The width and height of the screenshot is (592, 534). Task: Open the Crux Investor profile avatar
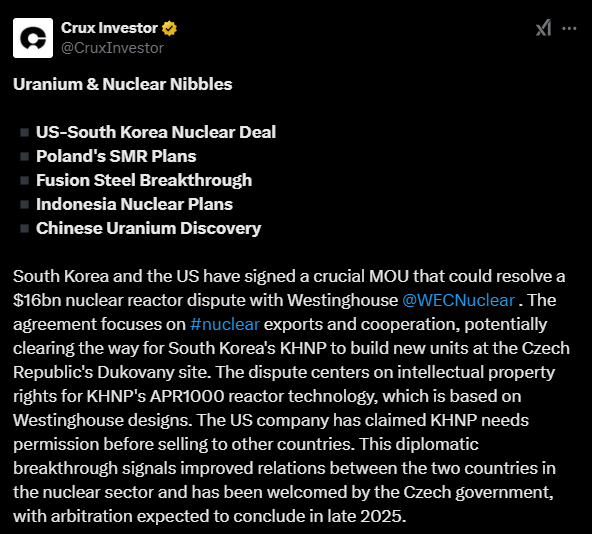(33, 38)
